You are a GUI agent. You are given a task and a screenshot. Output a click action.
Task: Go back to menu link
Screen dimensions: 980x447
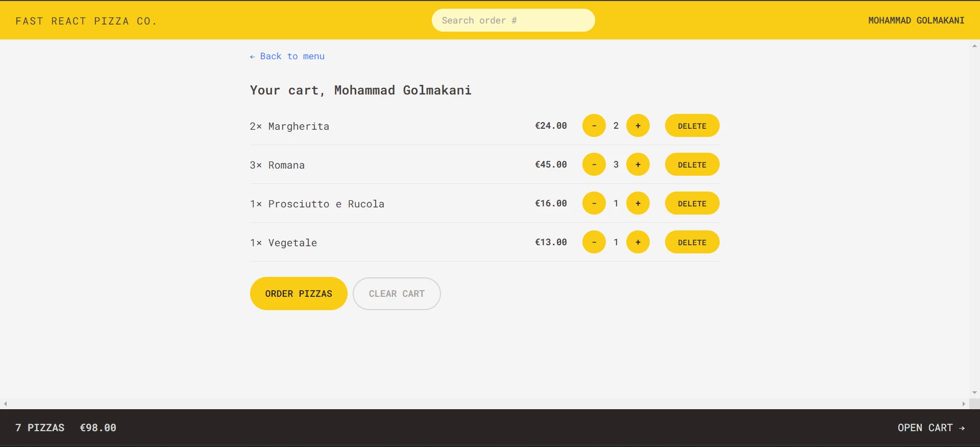point(287,56)
